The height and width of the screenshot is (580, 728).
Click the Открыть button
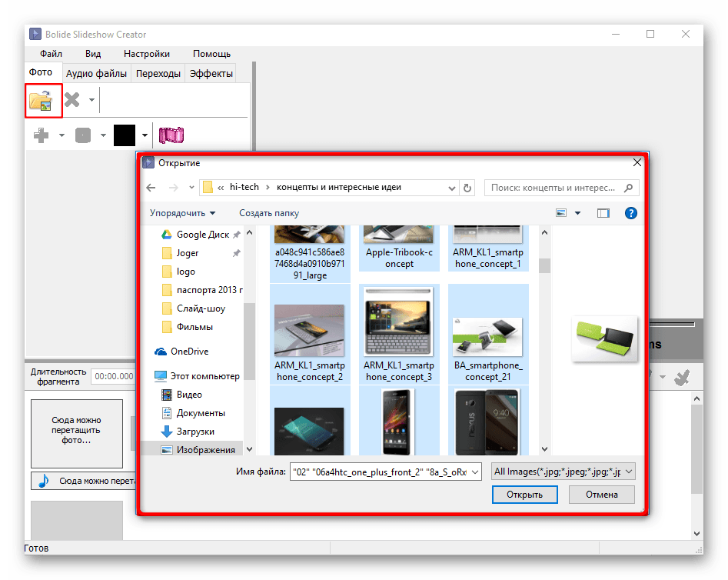(x=524, y=495)
